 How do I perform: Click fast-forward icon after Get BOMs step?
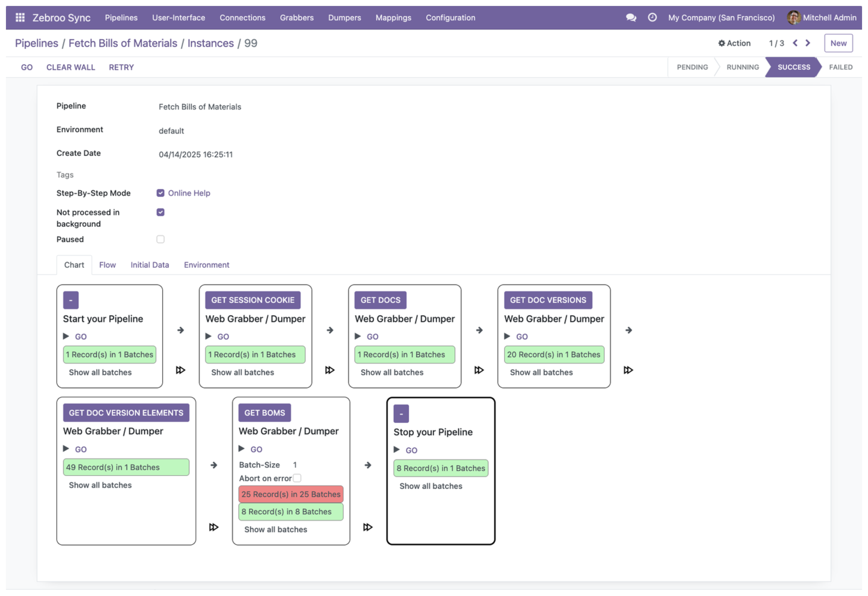pos(368,527)
